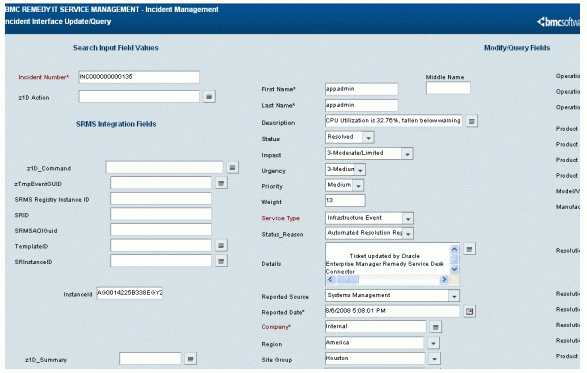The width and height of the screenshot is (587, 373).
Task: Open the menu icon beside z1D Action field
Action: [x=209, y=97]
